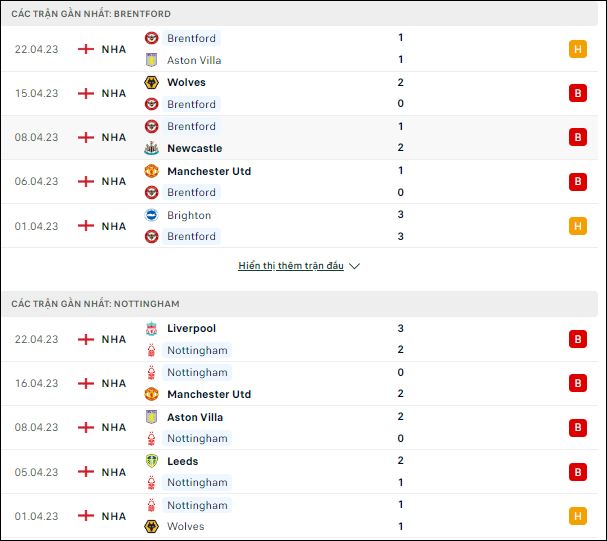The height and width of the screenshot is (541, 607).
Task: Click the red B badge for Wolves vs Brentford
Action: coord(578,93)
